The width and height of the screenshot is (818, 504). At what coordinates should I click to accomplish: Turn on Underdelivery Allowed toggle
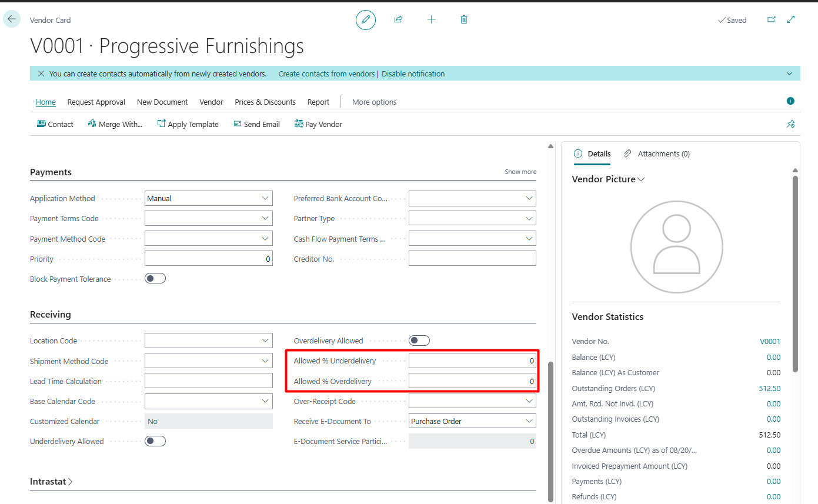[155, 441]
